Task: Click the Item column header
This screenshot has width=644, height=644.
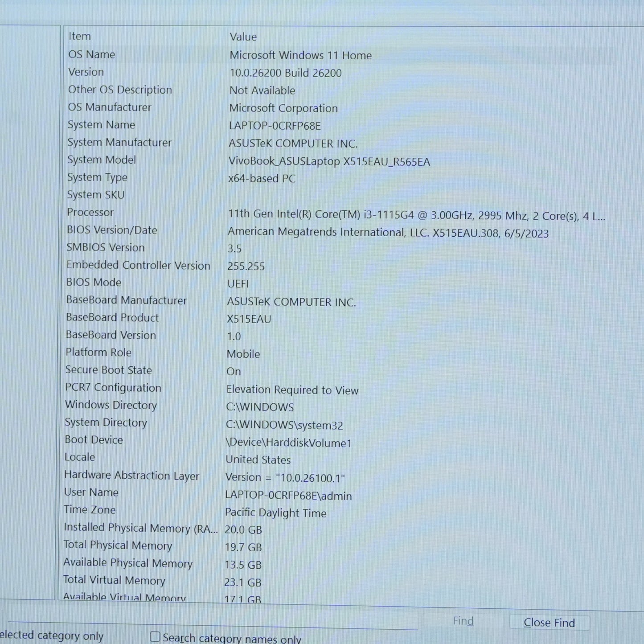Action: pyautogui.click(x=80, y=36)
